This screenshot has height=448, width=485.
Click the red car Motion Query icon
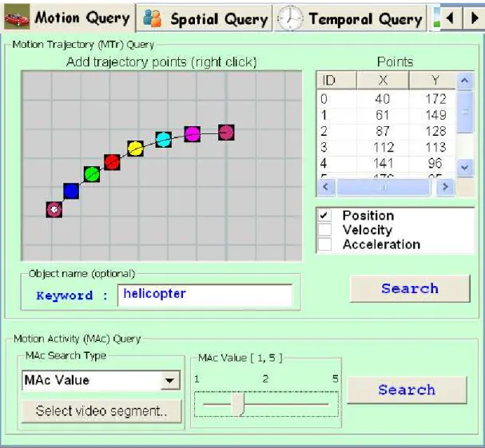[17, 18]
